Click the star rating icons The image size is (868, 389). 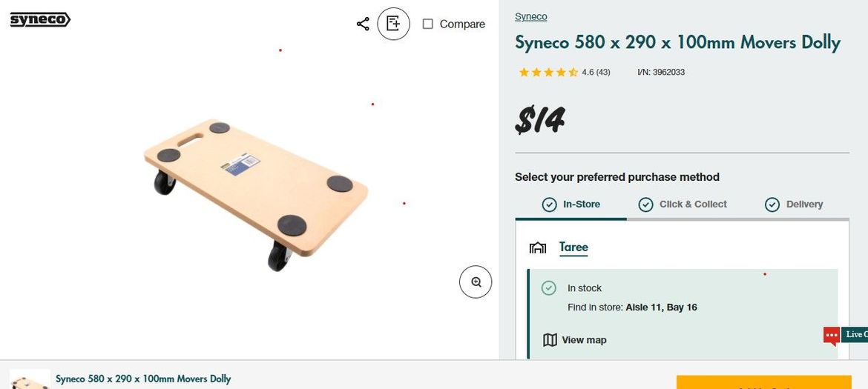click(x=548, y=73)
